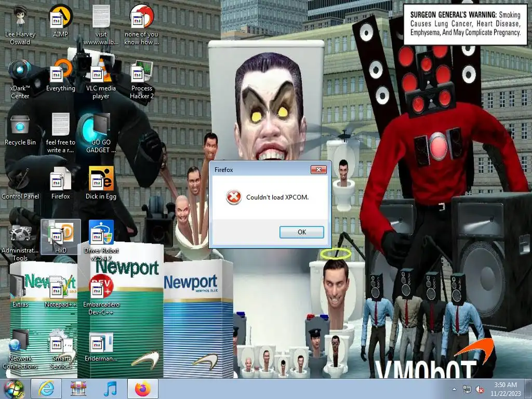Viewport: 532px width, 399px height.
Task: Select the 'none of you know how' shortcut
Action: [x=141, y=25]
